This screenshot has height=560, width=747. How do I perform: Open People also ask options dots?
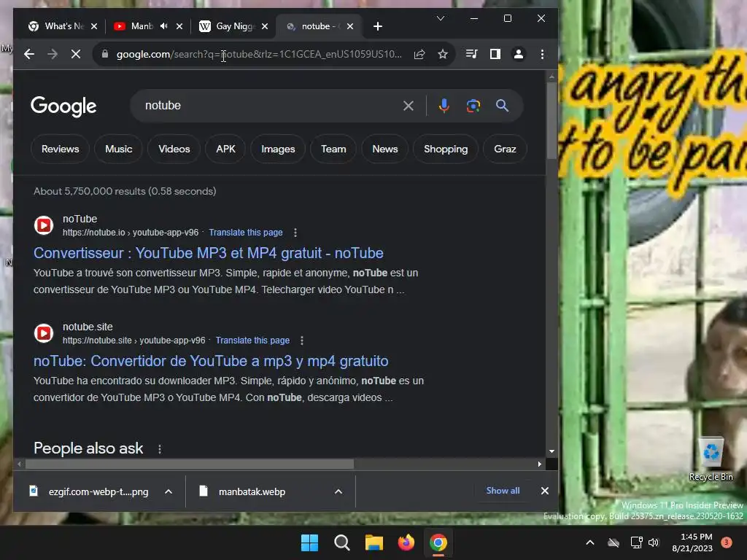(x=160, y=449)
